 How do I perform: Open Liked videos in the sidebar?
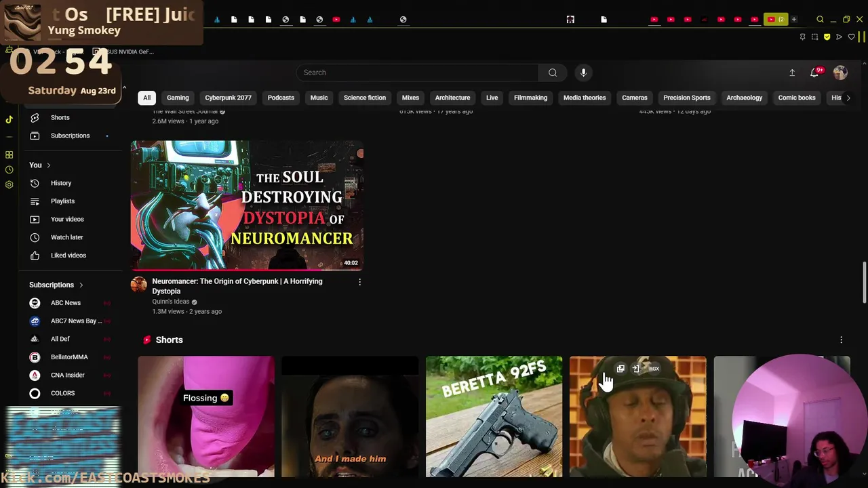(70, 256)
